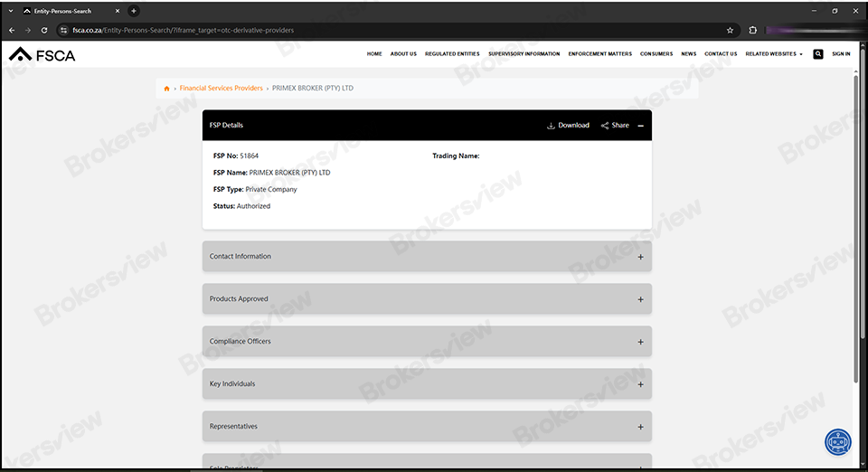Select FSP Type value Private Company
Viewport: 868px width, 472px height.
pyautogui.click(x=271, y=189)
